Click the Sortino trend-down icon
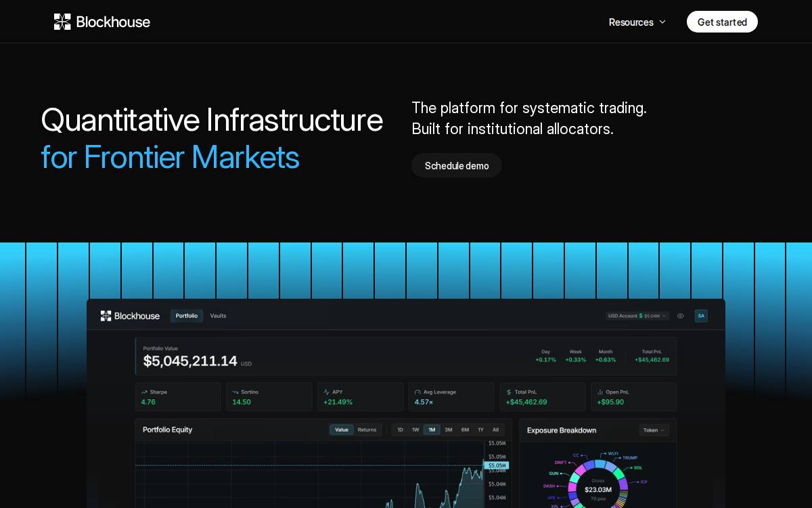This screenshot has height=508, width=812. pyautogui.click(x=235, y=392)
